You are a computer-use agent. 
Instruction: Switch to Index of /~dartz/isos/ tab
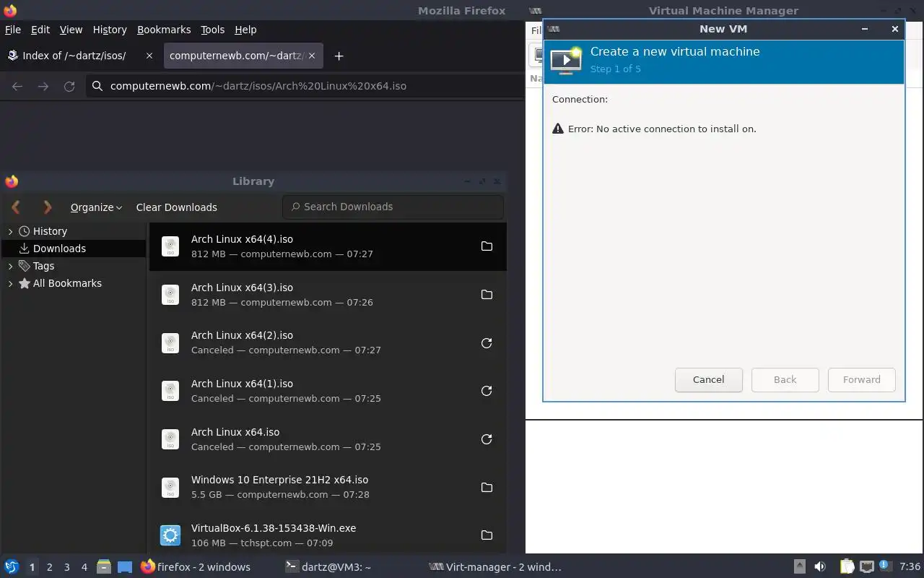click(74, 56)
